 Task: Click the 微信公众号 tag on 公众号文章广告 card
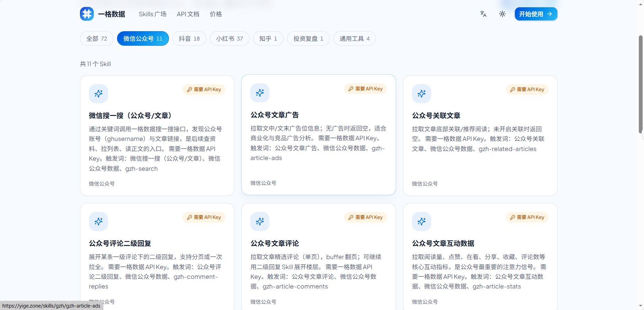tap(263, 183)
